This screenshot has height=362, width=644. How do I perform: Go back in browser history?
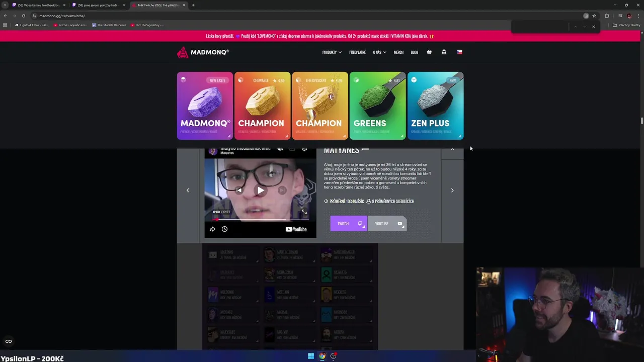(6, 16)
